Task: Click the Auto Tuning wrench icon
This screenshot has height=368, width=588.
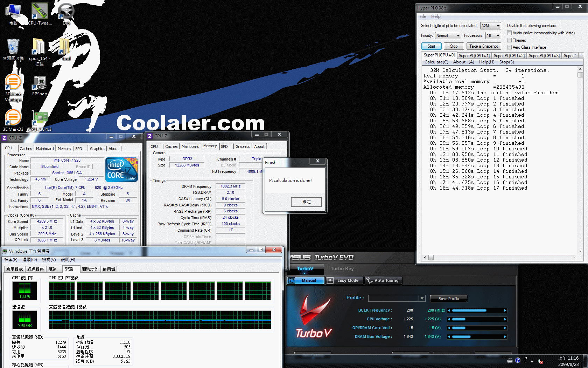Action: pyautogui.click(x=369, y=280)
